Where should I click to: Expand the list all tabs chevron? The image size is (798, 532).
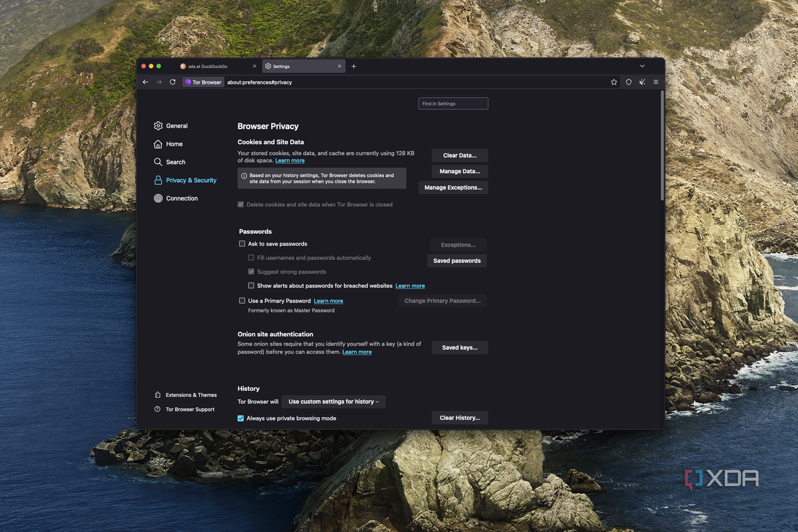click(642, 66)
